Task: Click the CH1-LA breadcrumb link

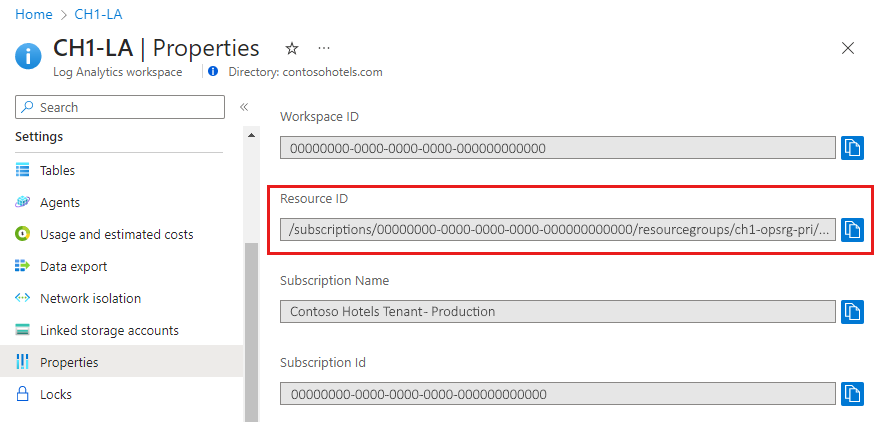Action: (x=98, y=15)
